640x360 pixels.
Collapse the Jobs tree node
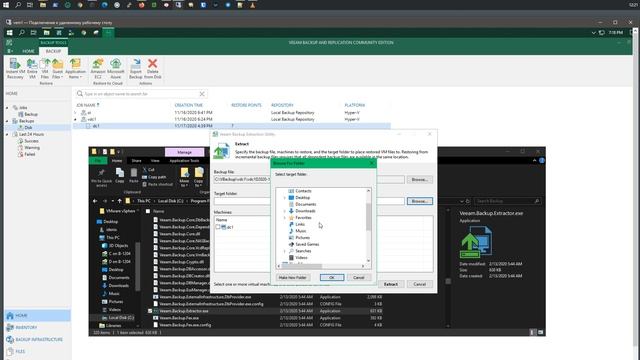click(x=7, y=108)
